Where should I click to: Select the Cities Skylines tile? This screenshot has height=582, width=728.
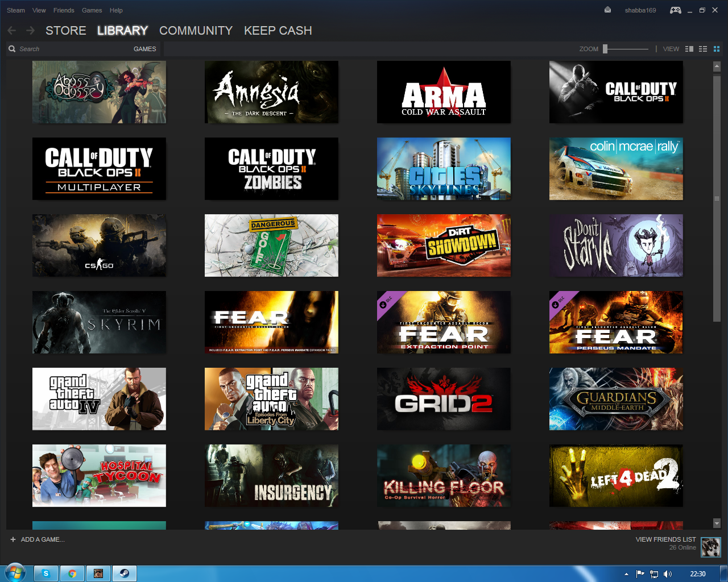pyautogui.click(x=444, y=169)
